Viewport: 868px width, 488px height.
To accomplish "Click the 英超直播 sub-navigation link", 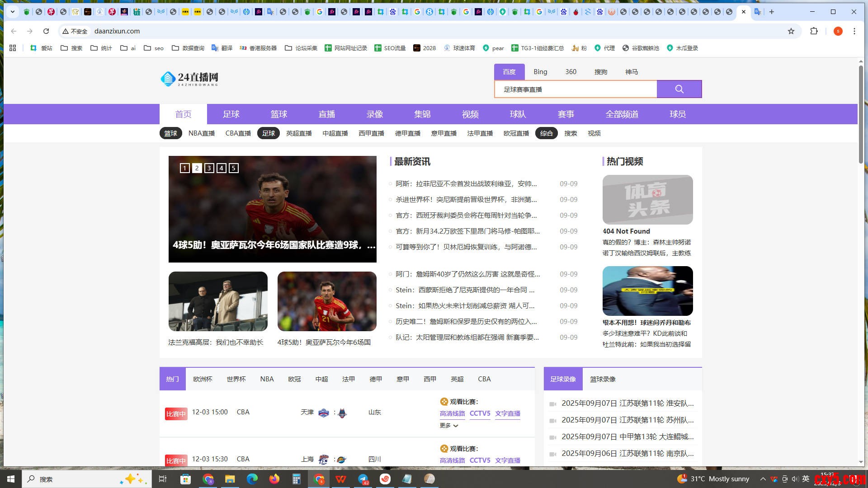I will click(299, 133).
